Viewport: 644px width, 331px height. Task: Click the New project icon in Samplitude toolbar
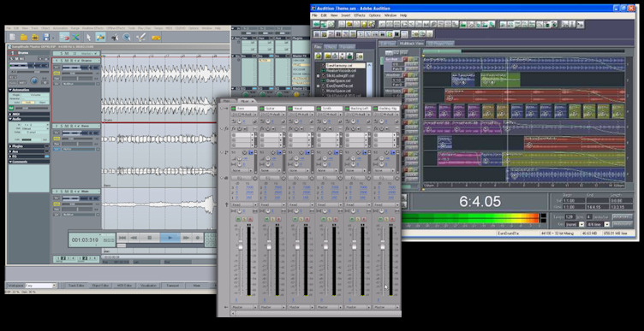(x=12, y=37)
